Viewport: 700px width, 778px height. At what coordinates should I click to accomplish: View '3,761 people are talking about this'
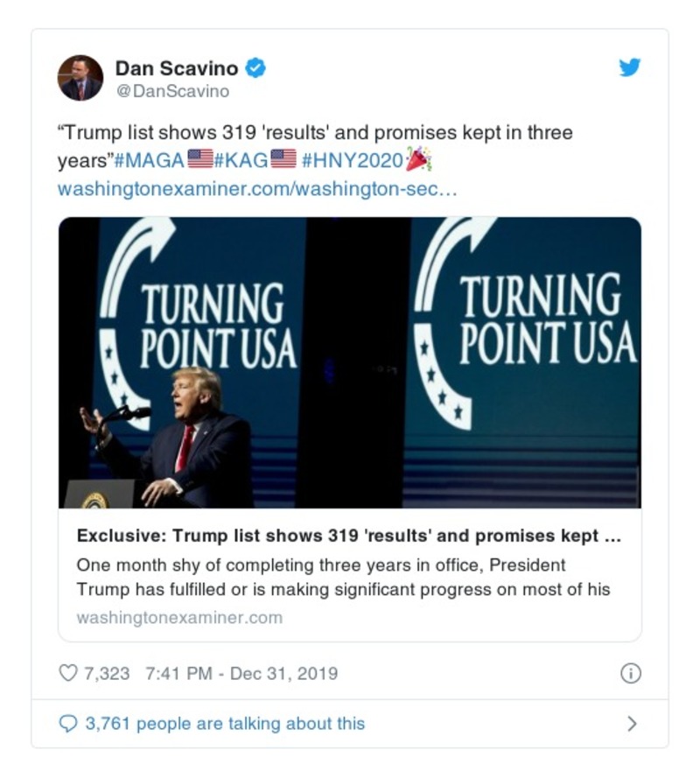224,724
